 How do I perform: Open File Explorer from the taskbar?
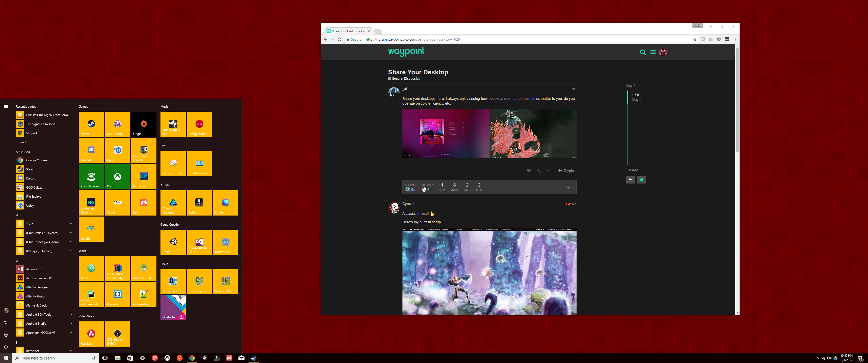[118, 358]
